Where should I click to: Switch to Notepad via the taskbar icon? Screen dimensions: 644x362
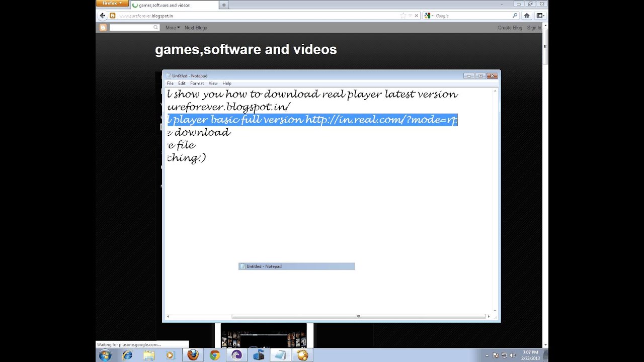point(280,355)
